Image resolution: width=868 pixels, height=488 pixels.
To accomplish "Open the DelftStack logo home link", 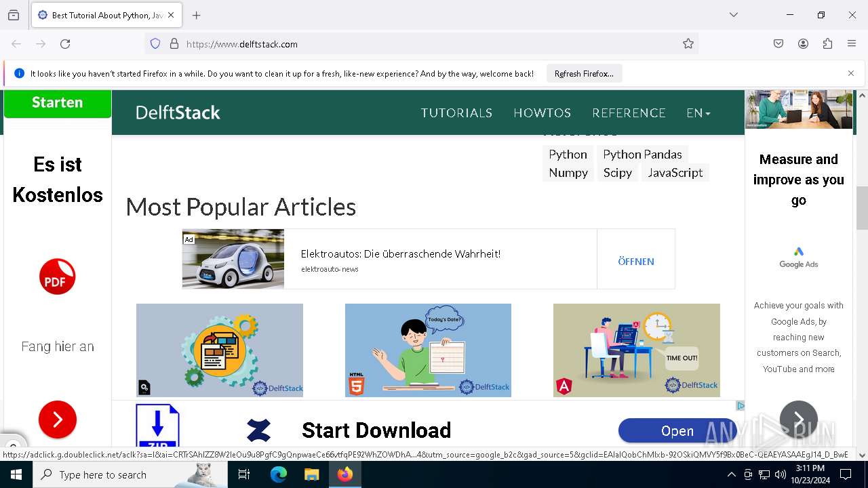I will point(178,113).
